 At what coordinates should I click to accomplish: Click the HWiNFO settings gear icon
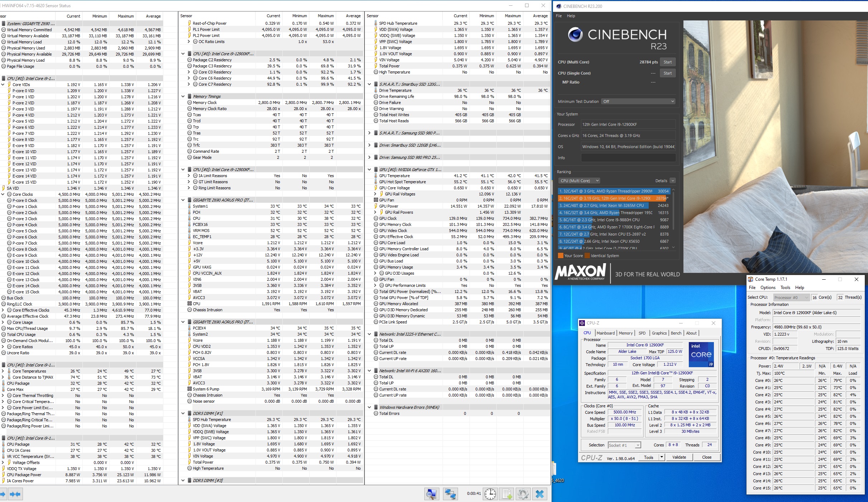click(x=523, y=494)
